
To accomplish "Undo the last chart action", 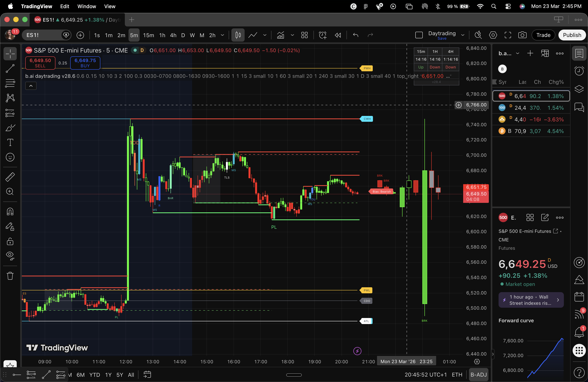I will click(356, 35).
